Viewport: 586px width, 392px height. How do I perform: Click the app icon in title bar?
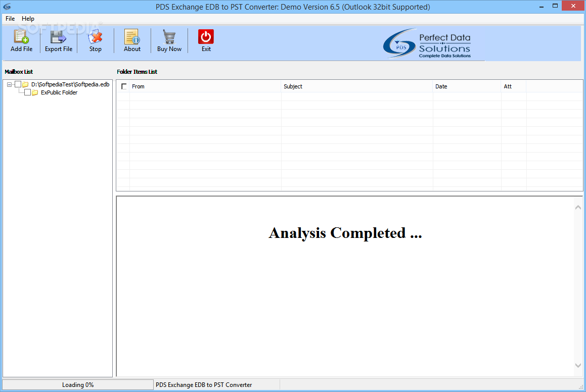7,7
